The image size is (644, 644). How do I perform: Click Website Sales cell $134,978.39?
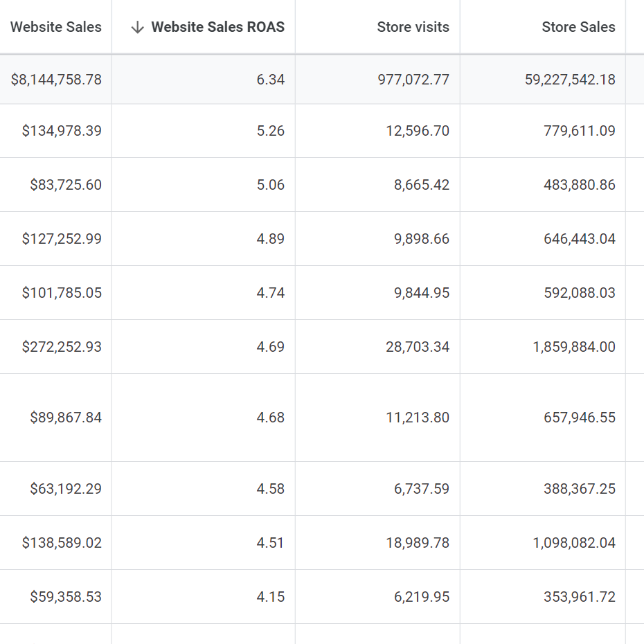pos(62,131)
